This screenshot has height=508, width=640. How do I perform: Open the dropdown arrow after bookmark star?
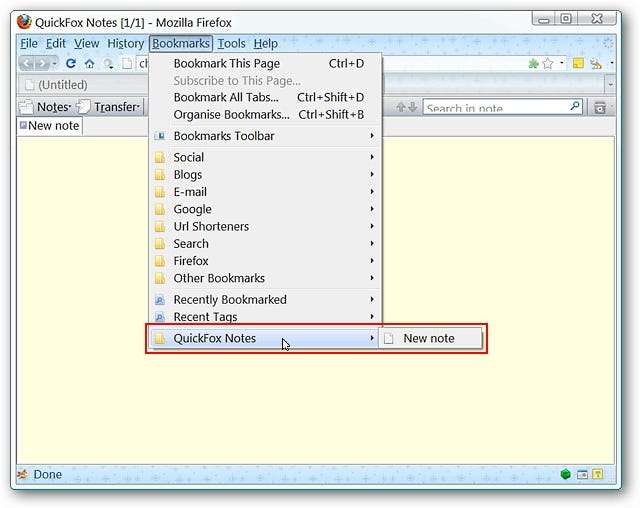point(562,63)
